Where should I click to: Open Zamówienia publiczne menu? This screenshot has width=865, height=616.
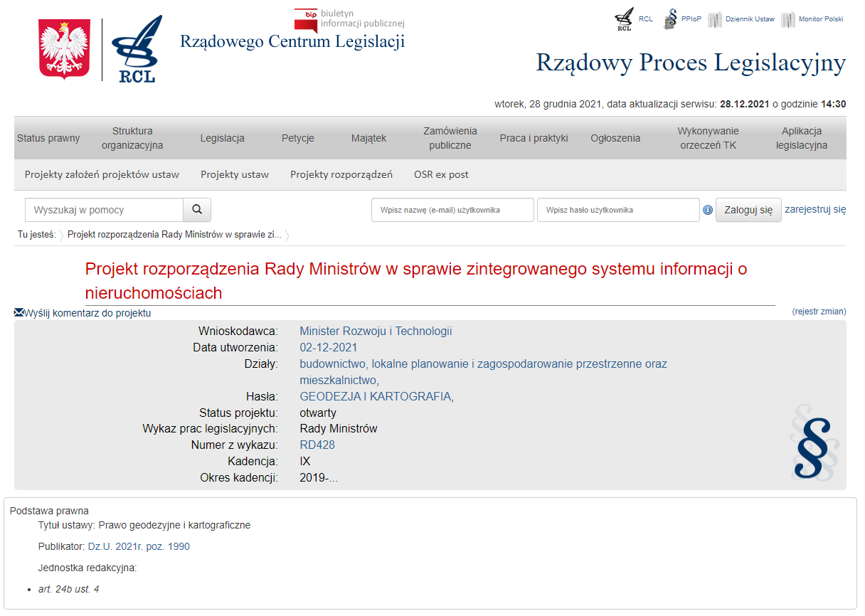pos(450,138)
